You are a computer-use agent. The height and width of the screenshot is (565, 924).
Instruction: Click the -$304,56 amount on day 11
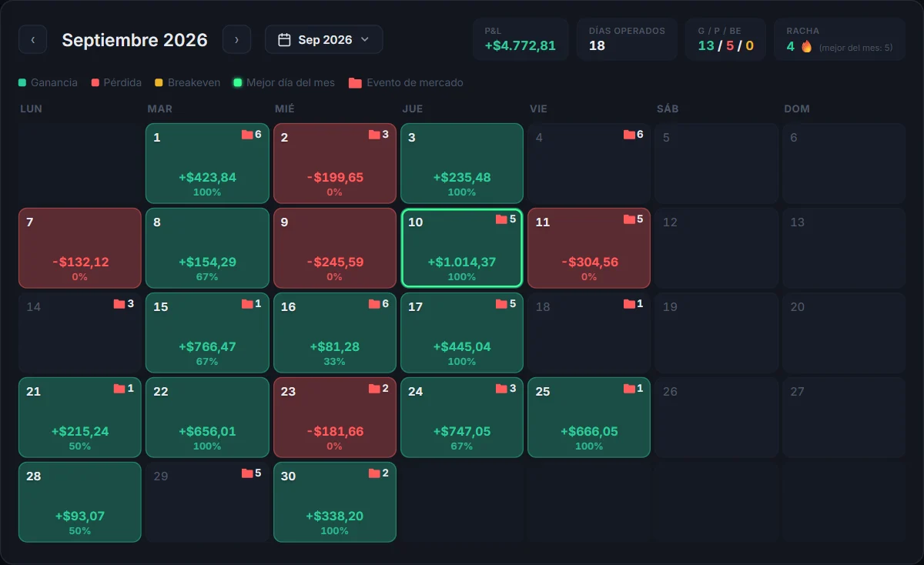pyautogui.click(x=589, y=262)
